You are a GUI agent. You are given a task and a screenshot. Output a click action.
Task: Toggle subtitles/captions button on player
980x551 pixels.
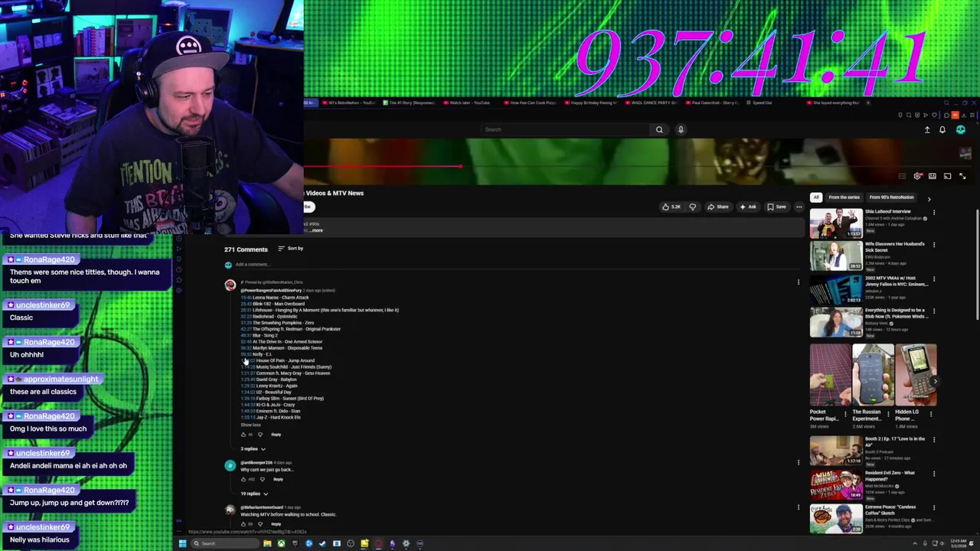click(902, 176)
